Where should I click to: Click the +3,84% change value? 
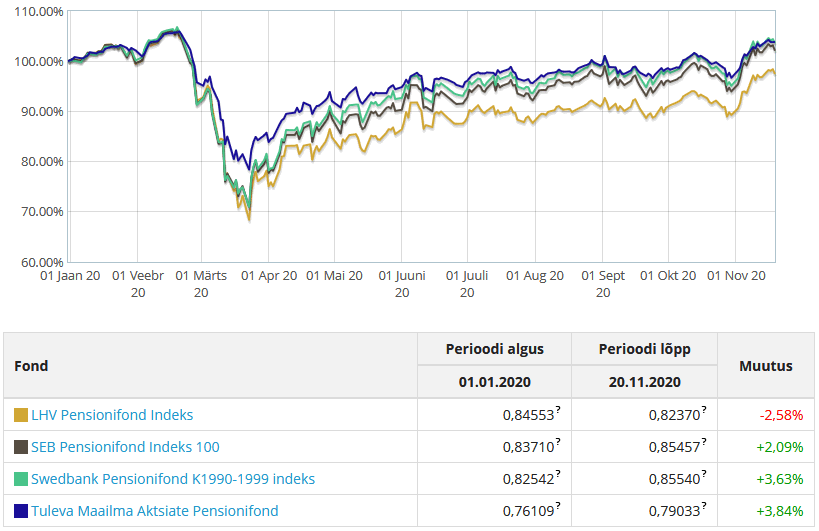(x=780, y=511)
